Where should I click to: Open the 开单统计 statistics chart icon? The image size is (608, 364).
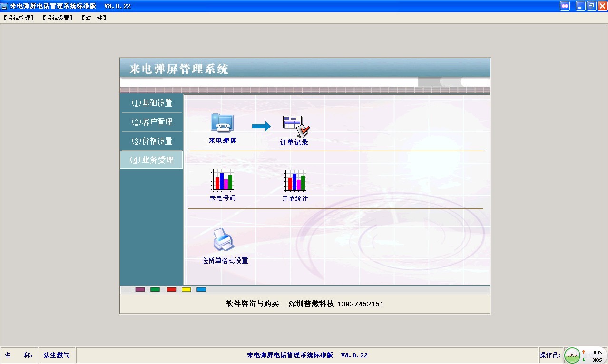(295, 181)
